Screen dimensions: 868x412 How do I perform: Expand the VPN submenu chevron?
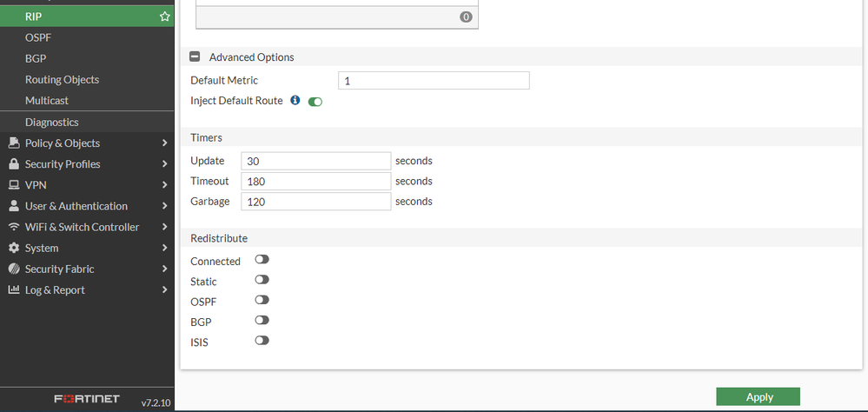pyautogui.click(x=165, y=185)
